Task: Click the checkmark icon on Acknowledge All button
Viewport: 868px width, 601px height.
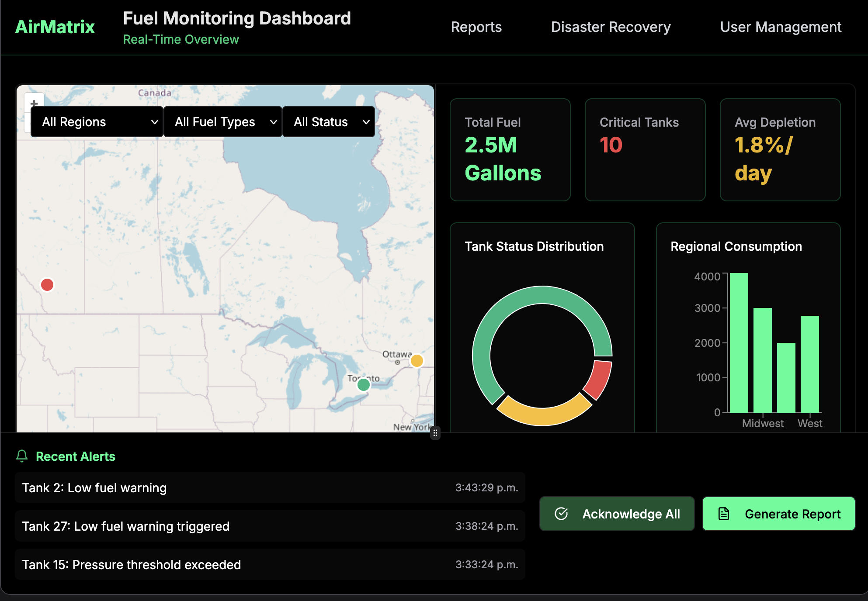Action: click(562, 514)
